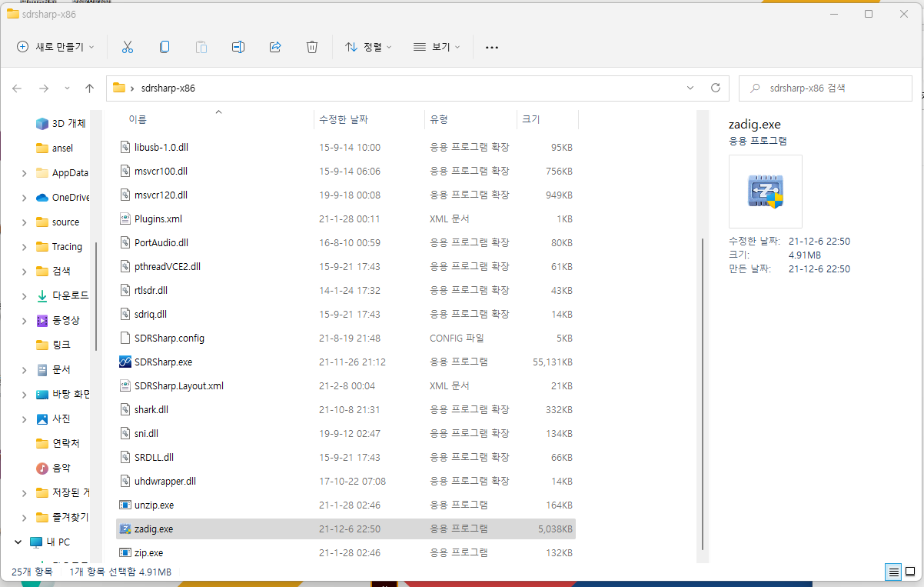Click the Paste clipboard icon

pos(201,47)
